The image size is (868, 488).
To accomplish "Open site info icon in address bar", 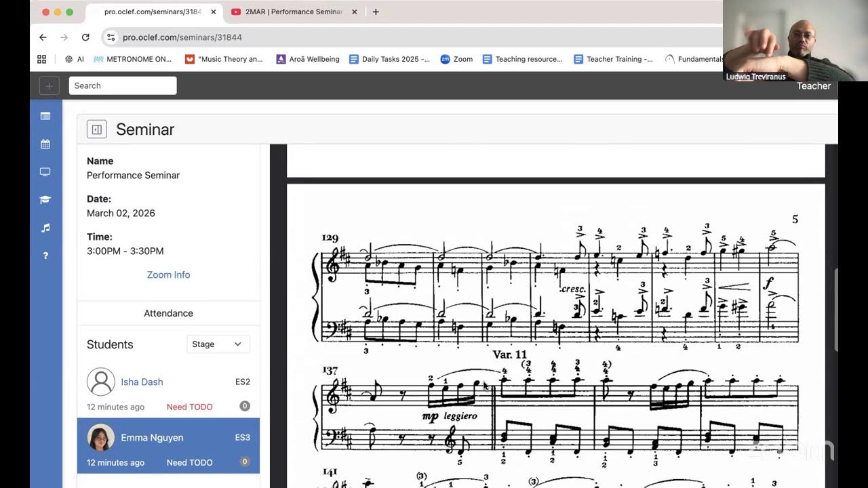I will coord(111,37).
